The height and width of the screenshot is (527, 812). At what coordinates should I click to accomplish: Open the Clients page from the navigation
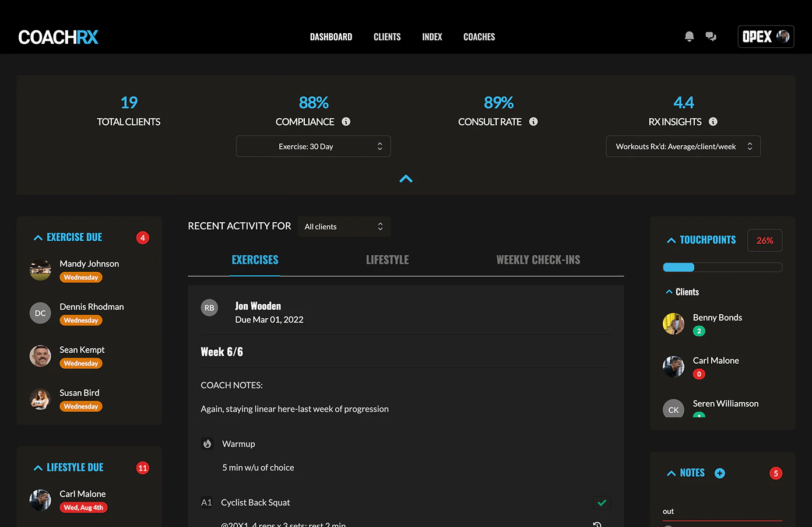(x=386, y=36)
